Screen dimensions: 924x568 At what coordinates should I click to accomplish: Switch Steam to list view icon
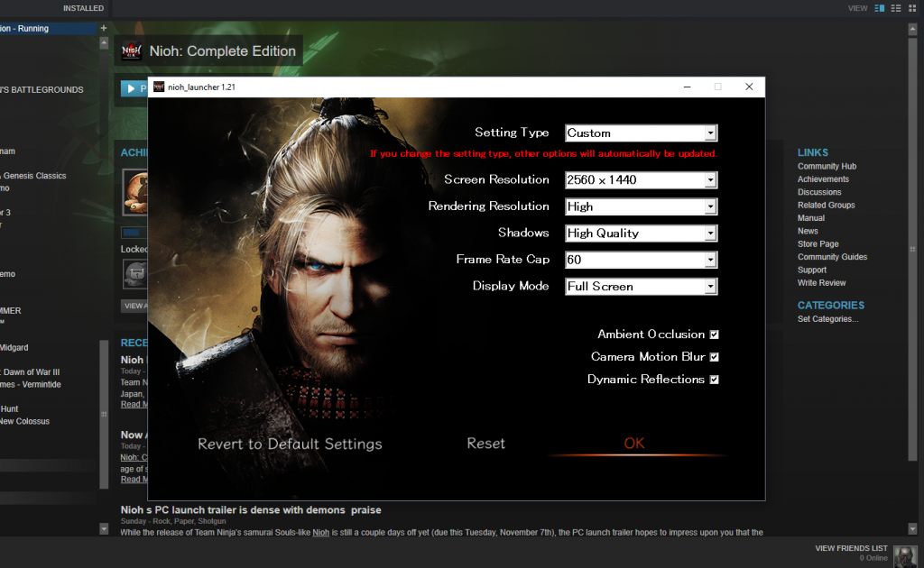point(896,8)
